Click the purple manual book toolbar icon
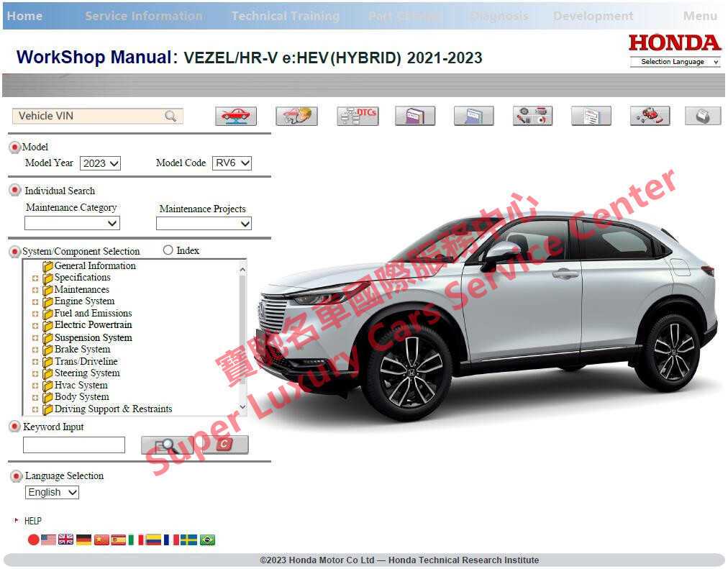Image resolution: width=728 pixels, height=569 pixels. point(415,116)
